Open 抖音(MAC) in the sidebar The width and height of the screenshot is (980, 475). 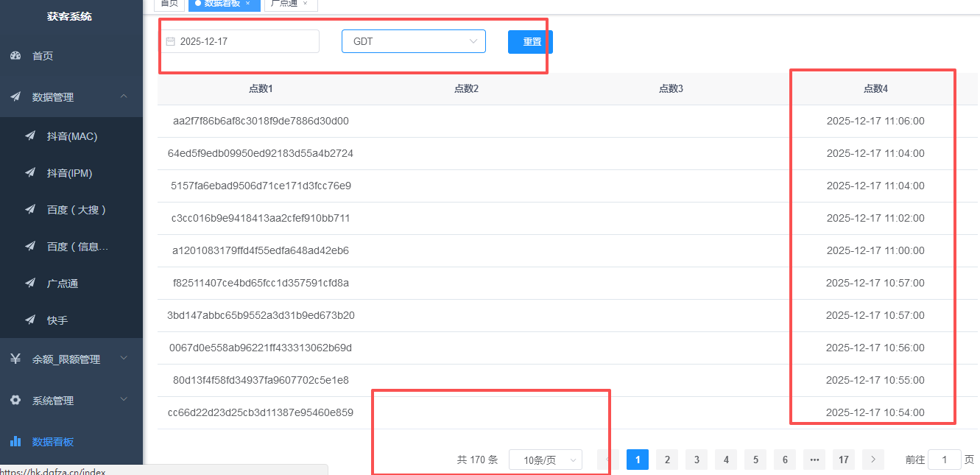72,136
